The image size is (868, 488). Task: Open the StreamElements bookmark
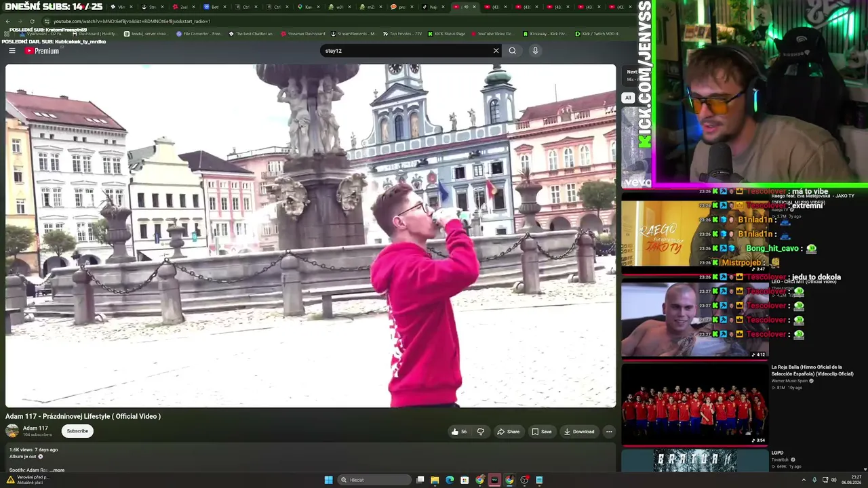pos(353,34)
